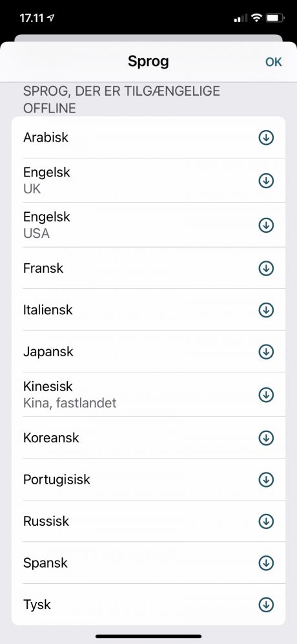Download the Spansk language
The height and width of the screenshot is (644, 297).
coord(266,563)
